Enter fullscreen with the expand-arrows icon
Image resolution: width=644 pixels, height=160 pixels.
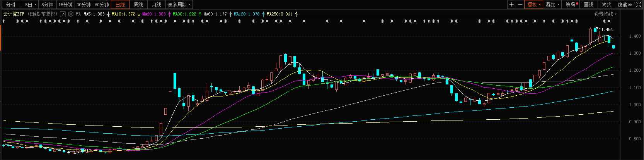639,5
